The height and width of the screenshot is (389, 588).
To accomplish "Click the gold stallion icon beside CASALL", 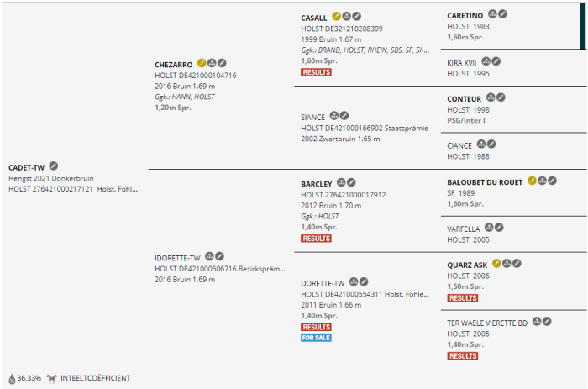I will tap(336, 16).
